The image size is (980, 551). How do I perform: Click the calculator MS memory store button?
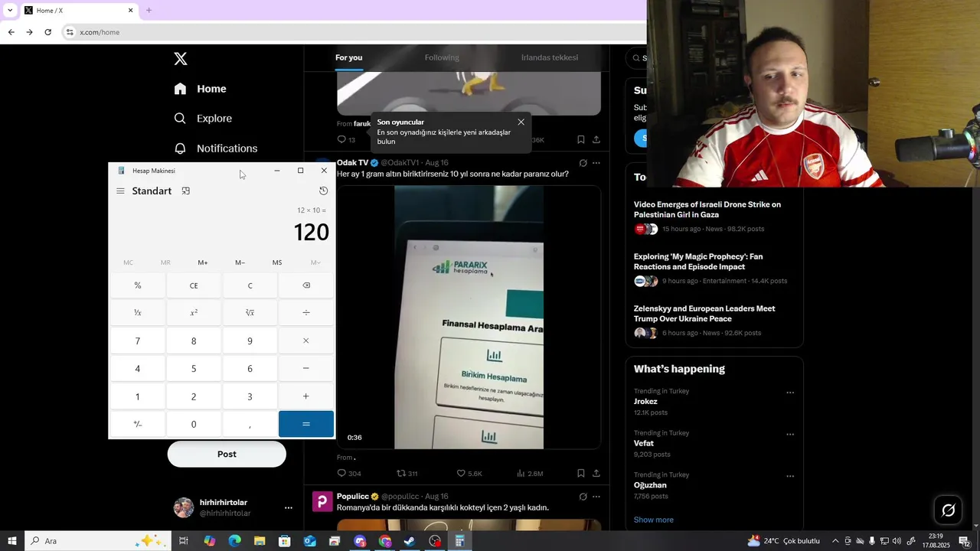click(277, 262)
